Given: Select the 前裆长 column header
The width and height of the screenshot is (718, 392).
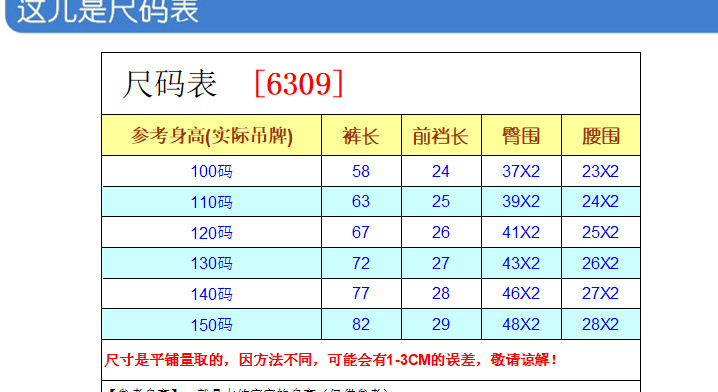Looking at the screenshot, I should [441, 136].
